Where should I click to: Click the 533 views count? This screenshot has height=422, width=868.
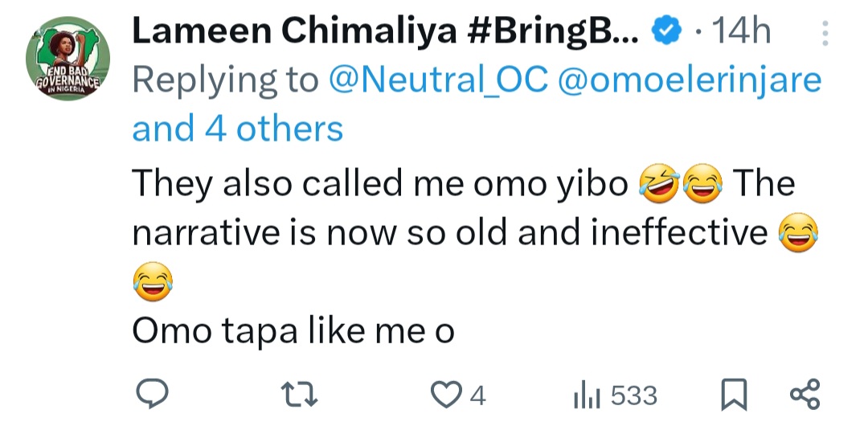633,395
